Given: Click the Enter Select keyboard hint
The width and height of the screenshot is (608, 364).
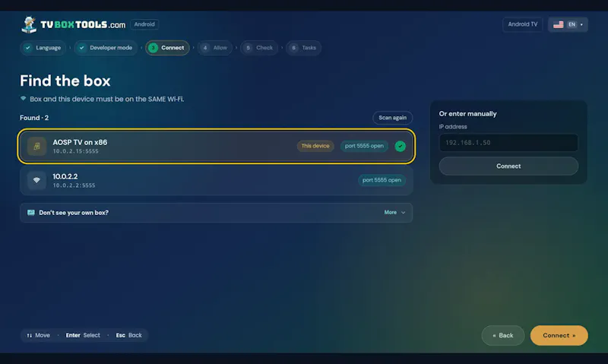Looking at the screenshot, I should coord(83,335).
